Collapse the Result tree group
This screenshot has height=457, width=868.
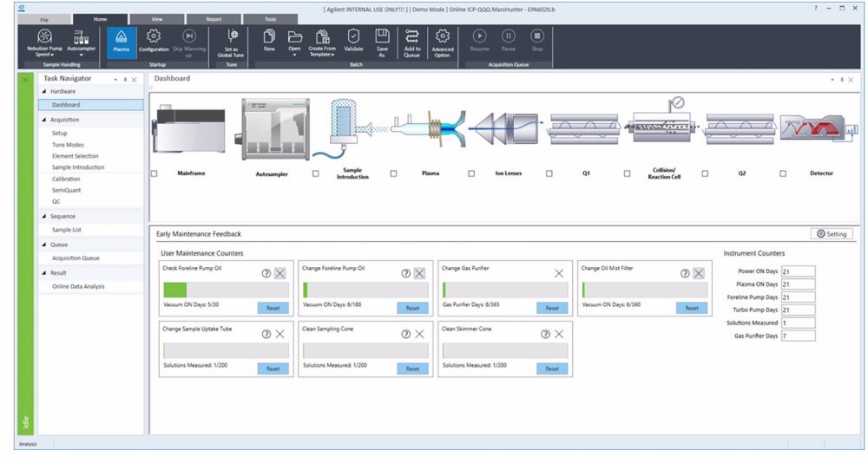[44, 273]
